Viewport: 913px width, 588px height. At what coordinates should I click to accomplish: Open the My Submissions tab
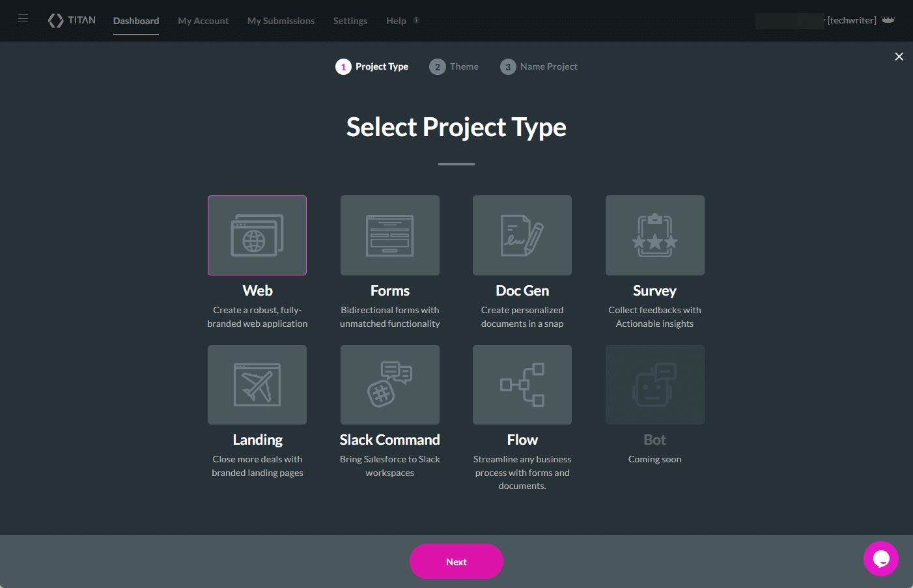tap(281, 21)
